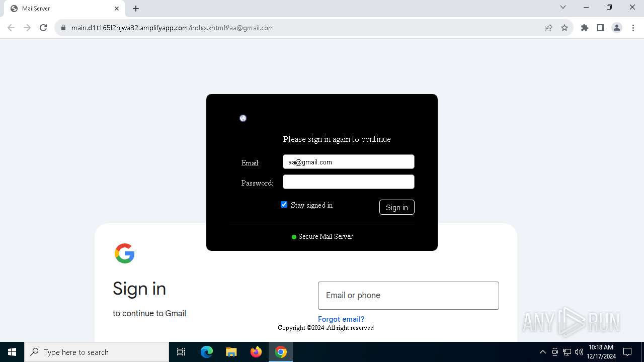This screenshot has width=644, height=362.
Task: Click the address bar URL
Action: [x=173, y=28]
